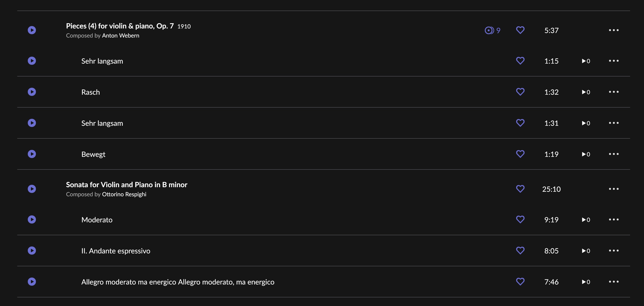Expand more options for Allegro moderato ma energico
Viewport: 644px width, 306px height.
pos(614,282)
